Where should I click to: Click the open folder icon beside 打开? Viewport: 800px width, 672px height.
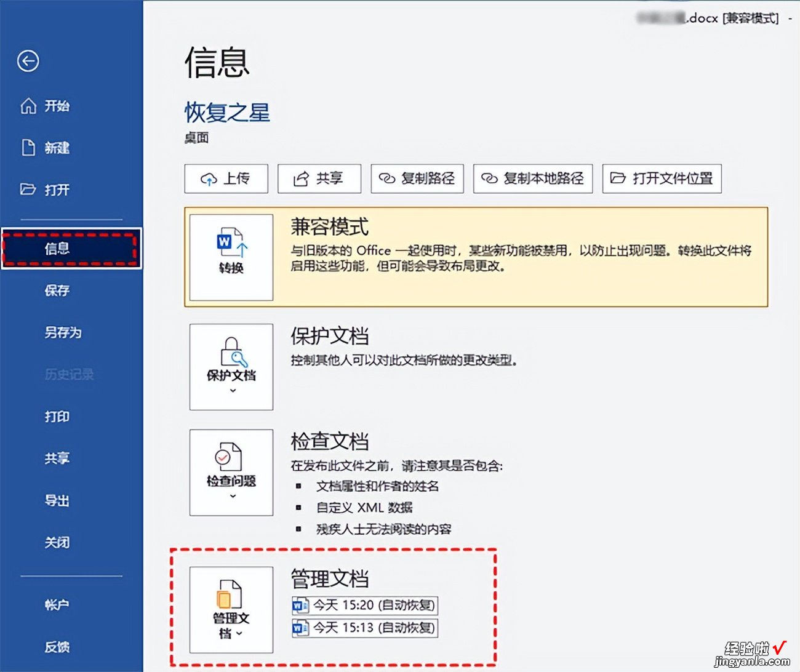tap(28, 189)
